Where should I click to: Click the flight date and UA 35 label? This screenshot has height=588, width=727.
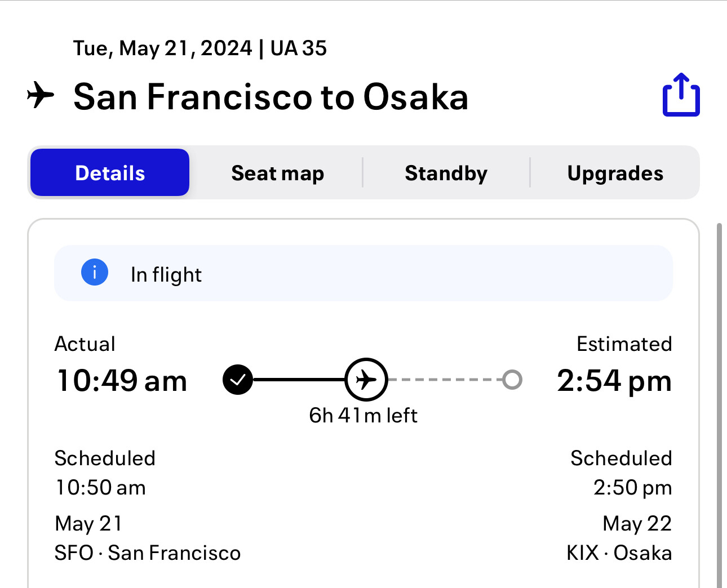coord(200,48)
